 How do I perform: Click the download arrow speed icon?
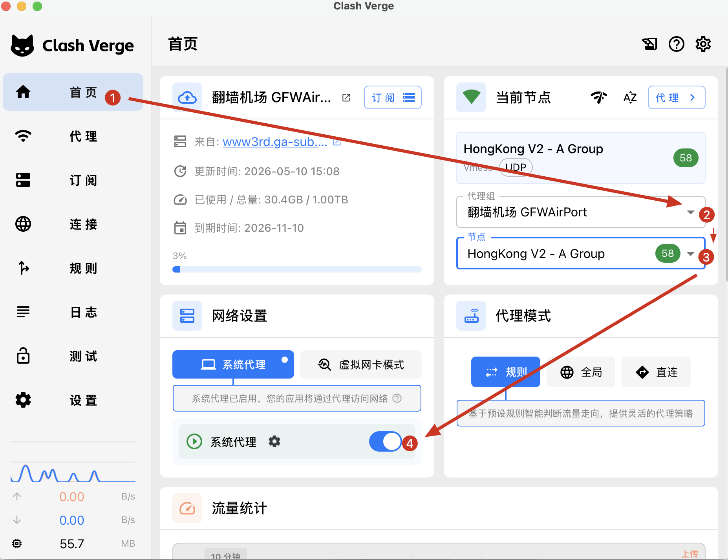pyautogui.click(x=17, y=520)
